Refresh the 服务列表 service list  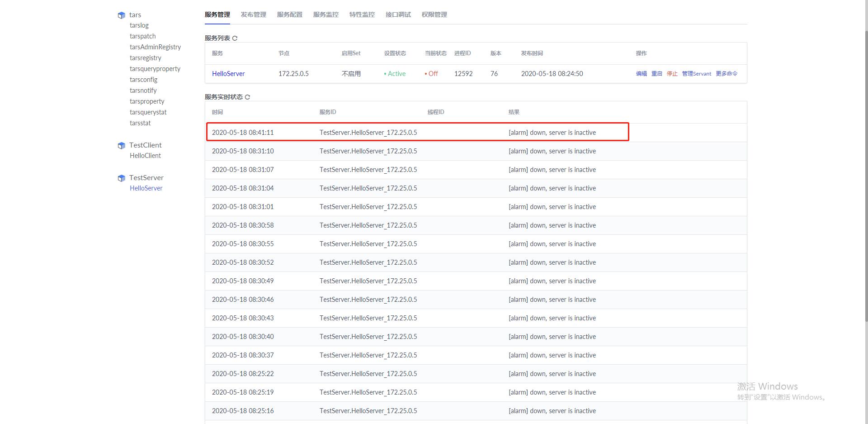pos(235,38)
